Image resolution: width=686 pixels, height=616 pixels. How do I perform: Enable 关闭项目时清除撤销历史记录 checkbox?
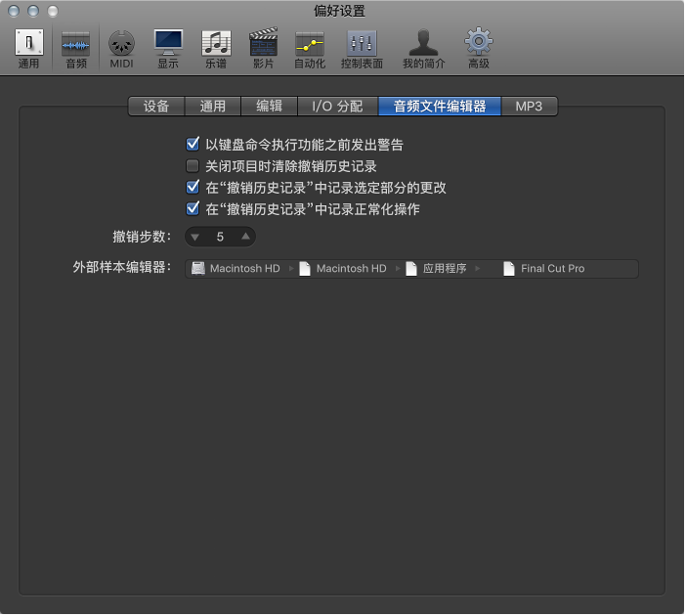point(193,166)
